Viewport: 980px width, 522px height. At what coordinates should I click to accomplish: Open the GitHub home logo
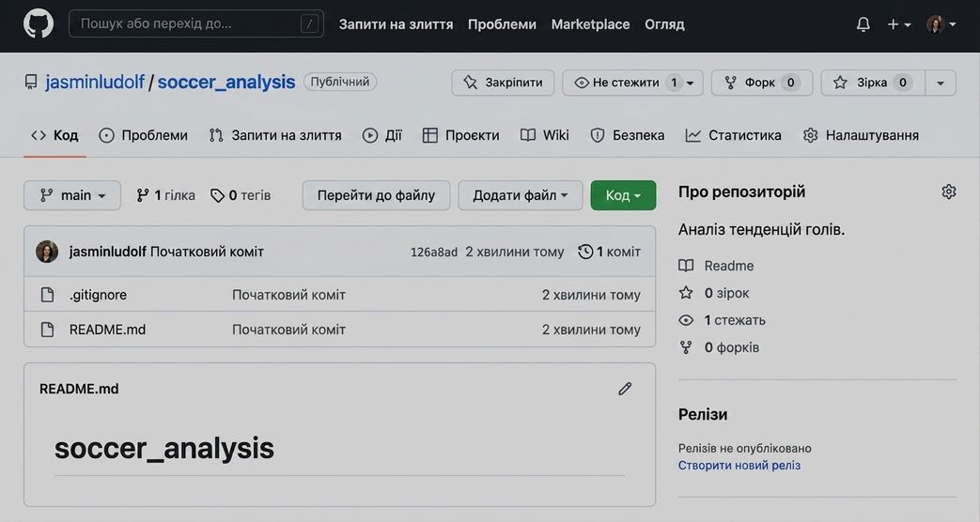tap(39, 23)
